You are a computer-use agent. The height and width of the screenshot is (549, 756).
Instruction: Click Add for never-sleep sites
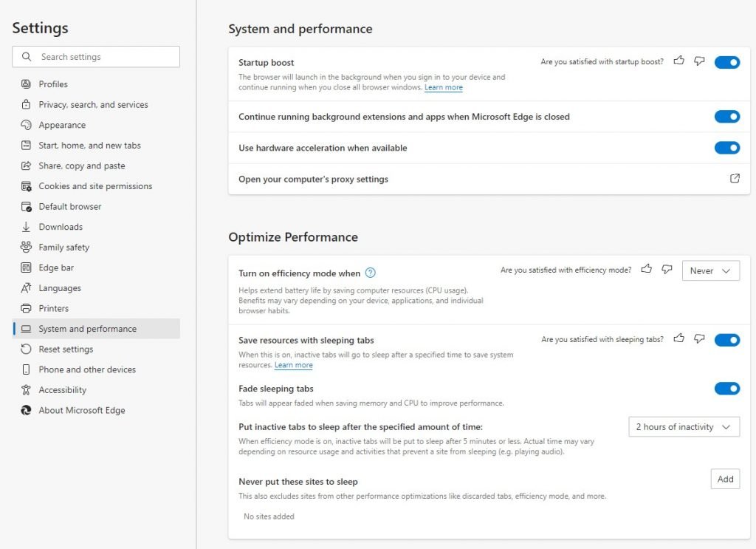(725, 479)
